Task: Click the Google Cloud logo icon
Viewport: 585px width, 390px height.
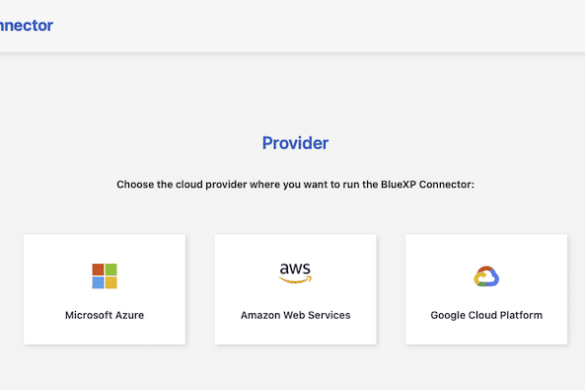Action: point(486,276)
